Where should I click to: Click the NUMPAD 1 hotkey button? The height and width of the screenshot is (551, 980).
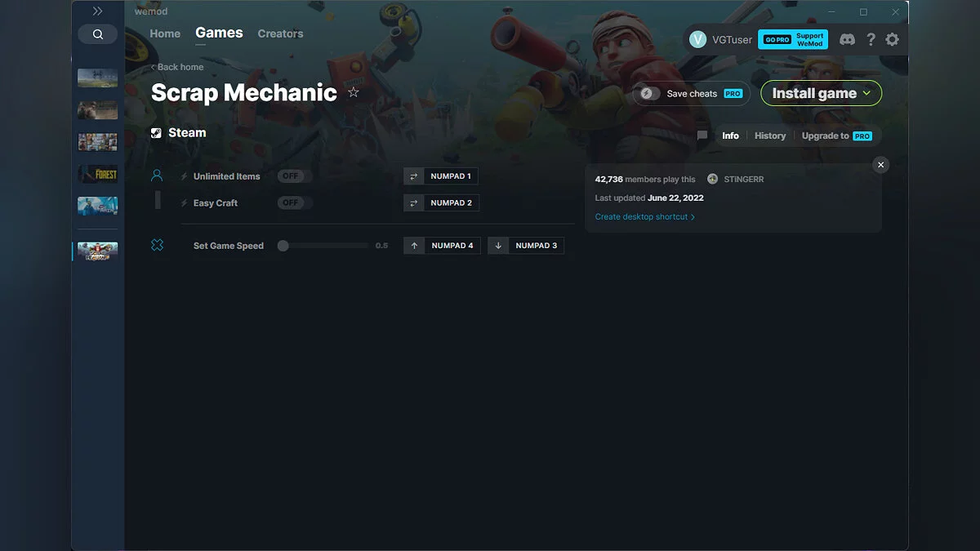441,176
